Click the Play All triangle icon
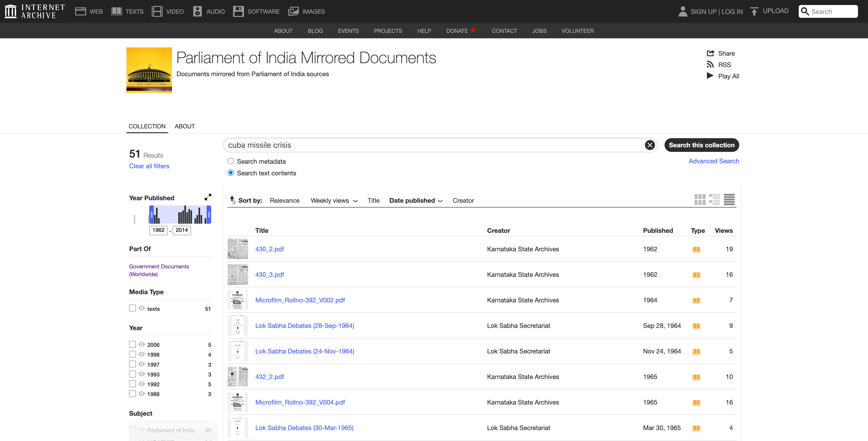Viewport: 868px width, 441px height. coord(710,76)
